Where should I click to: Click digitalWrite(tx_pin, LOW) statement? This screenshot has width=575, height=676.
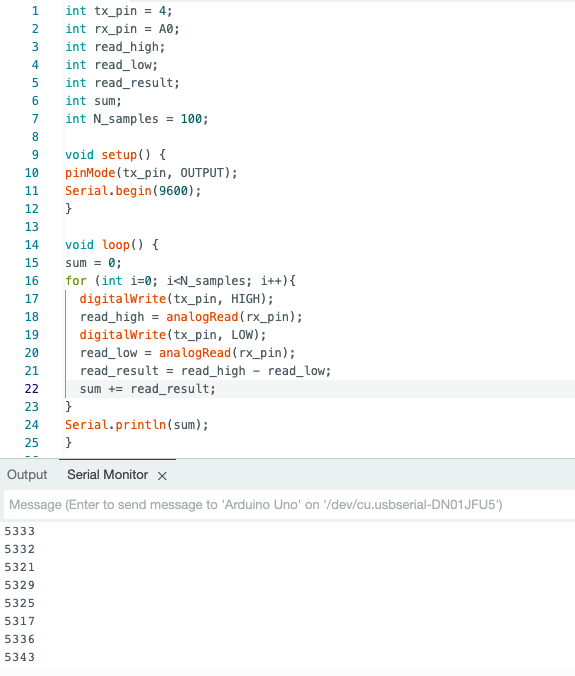pos(173,335)
